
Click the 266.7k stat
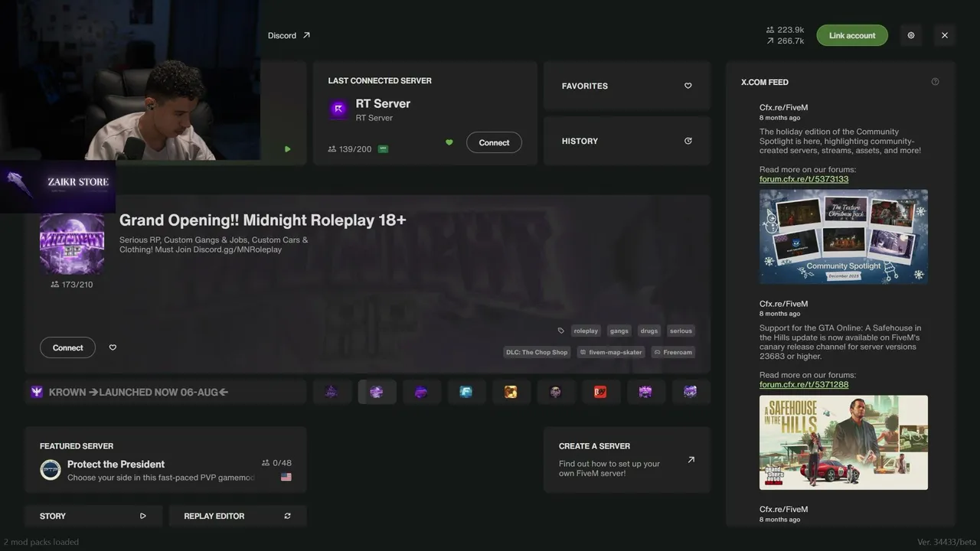(785, 41)
